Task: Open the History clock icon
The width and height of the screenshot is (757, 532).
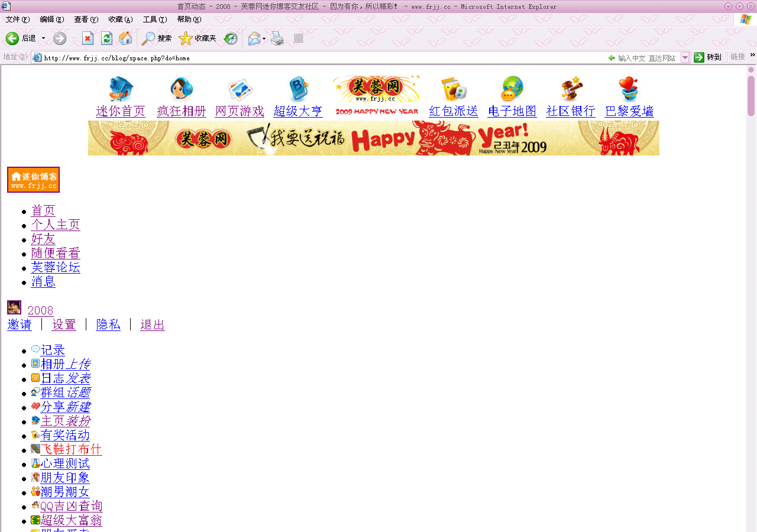Action: (x=231, y=38)
